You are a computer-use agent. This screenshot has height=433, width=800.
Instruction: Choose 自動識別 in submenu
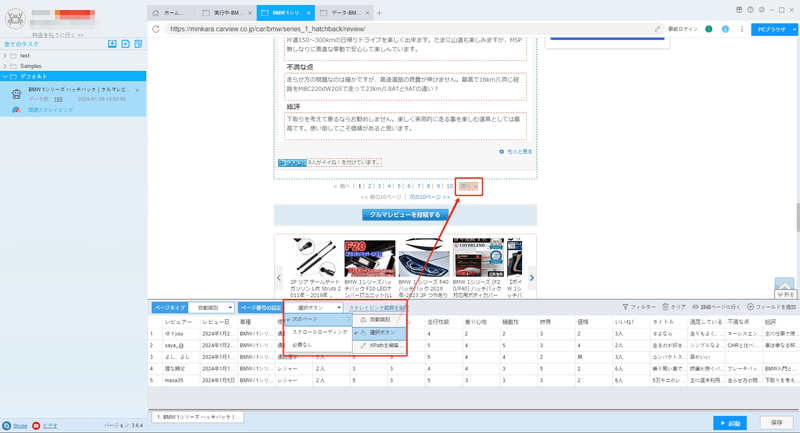380,320
